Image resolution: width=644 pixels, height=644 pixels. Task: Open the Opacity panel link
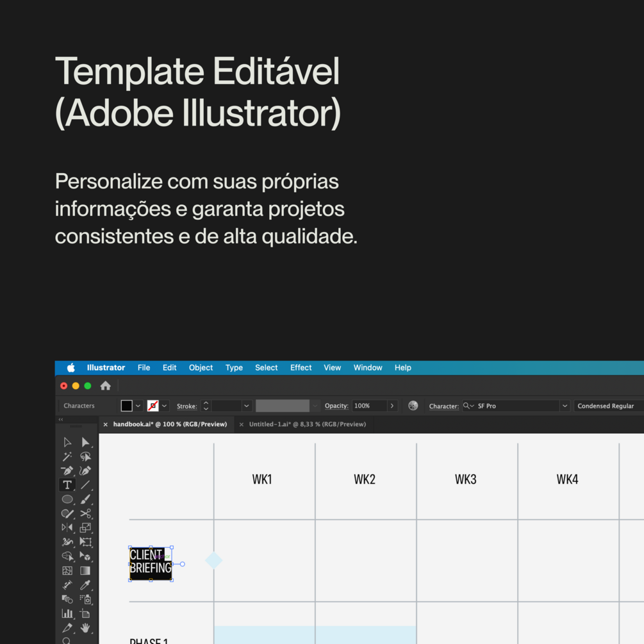336,406
